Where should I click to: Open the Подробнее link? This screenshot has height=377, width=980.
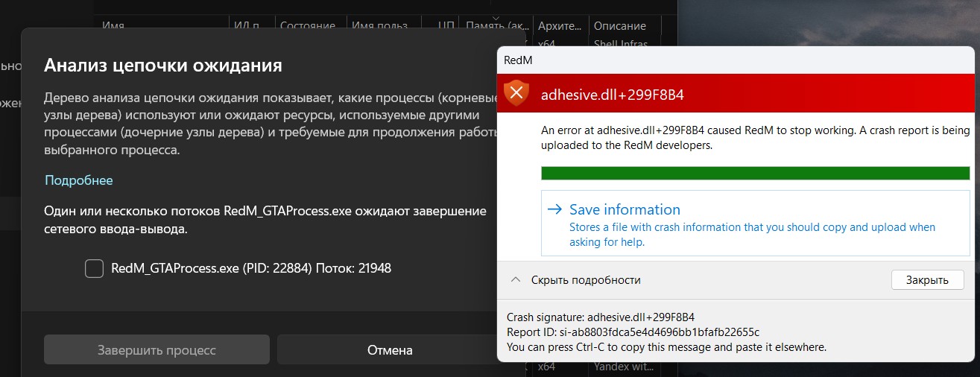tap(79, 180)
